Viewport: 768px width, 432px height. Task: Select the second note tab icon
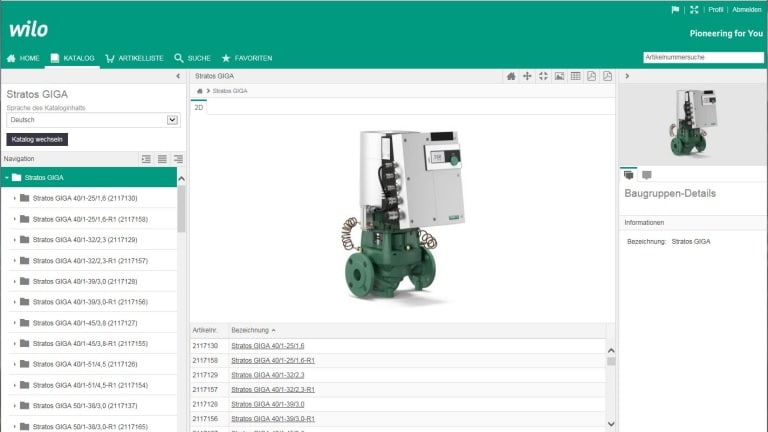pos(647,175)
